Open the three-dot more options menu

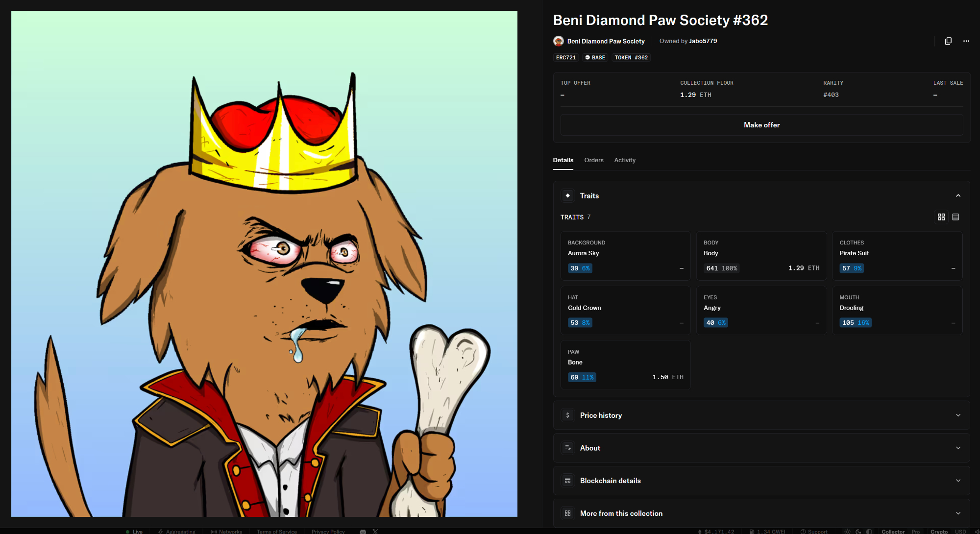click(966, 41)
